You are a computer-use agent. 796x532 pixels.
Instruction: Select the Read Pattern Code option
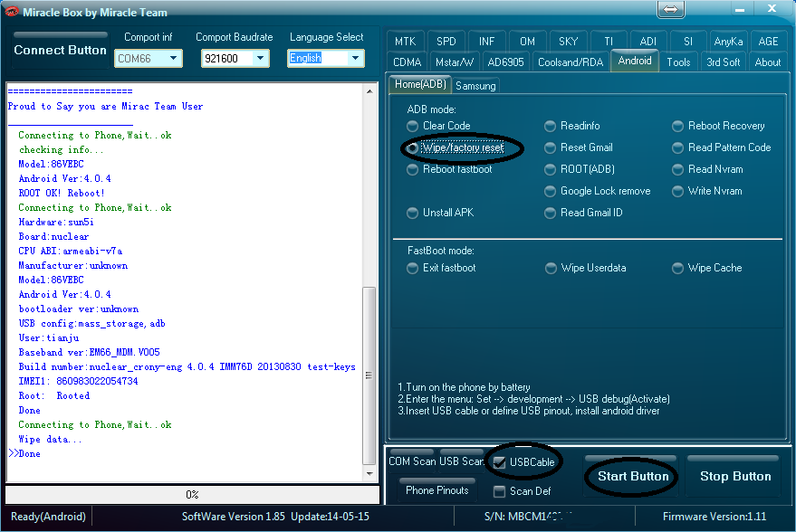tap(722, 147)
